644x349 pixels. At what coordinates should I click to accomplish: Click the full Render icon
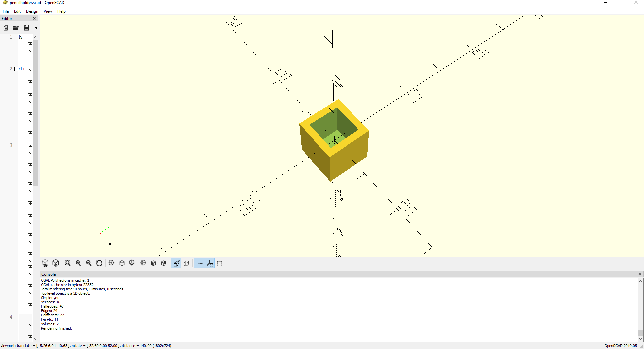click(56, 263)
